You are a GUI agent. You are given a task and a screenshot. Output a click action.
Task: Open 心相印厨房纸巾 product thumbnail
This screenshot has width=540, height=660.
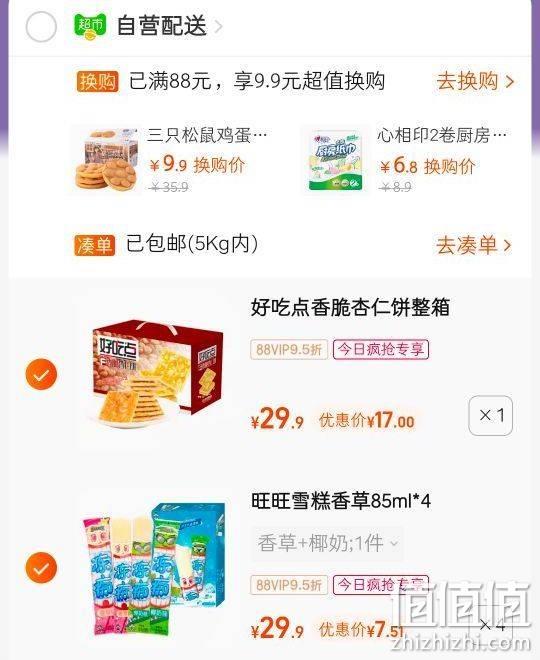tap(335, 160)
